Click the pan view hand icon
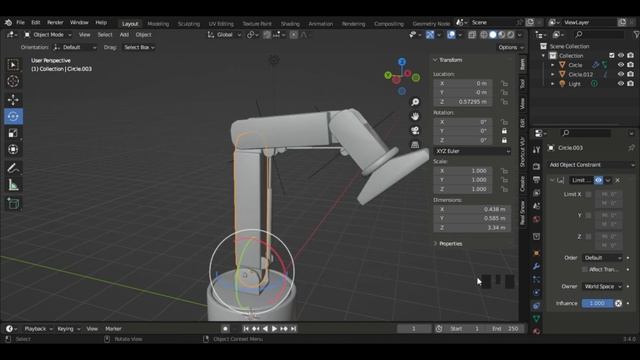The image size is (640, 360). click(415, 116)
